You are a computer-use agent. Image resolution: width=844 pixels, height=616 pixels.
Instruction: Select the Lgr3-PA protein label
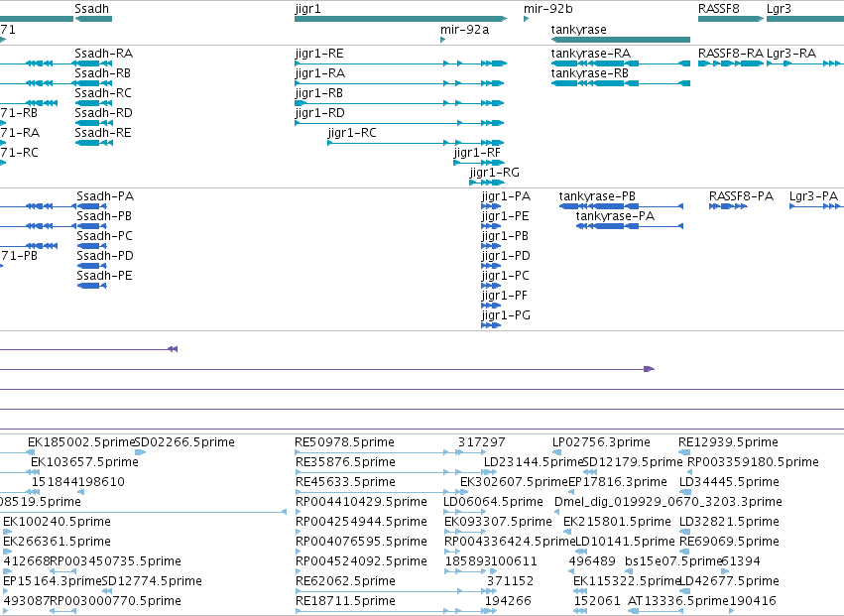pos(814,196)
